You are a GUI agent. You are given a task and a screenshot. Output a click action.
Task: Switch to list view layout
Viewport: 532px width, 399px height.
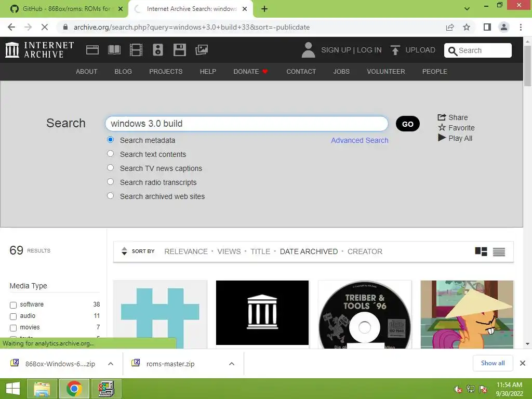click(x=499, y=252)
